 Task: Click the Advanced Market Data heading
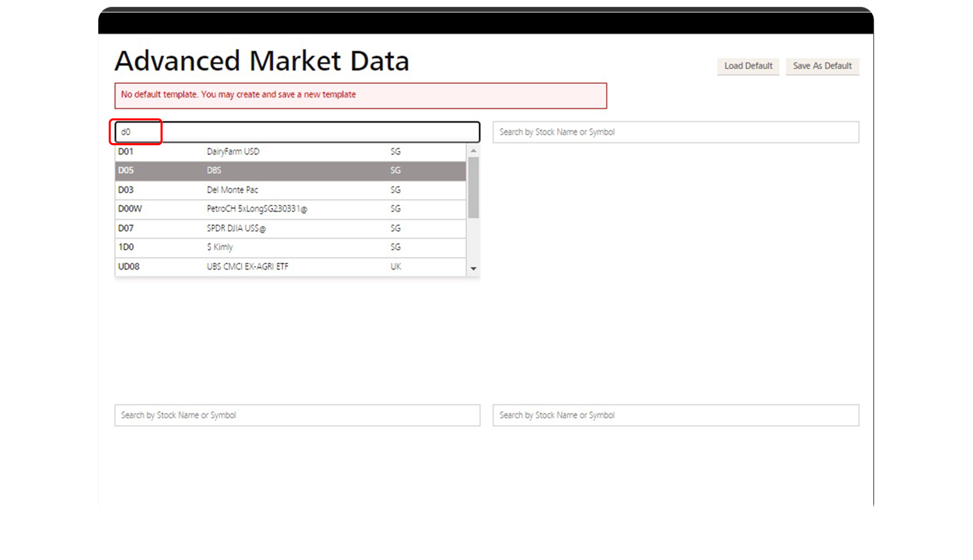pos(262,61)
